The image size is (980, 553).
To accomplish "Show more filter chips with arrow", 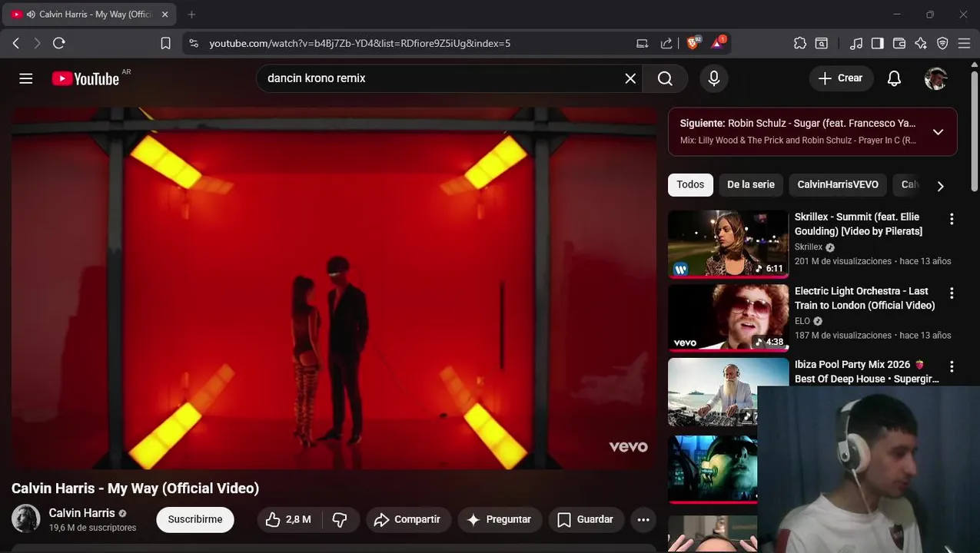I will click(940, 185).
